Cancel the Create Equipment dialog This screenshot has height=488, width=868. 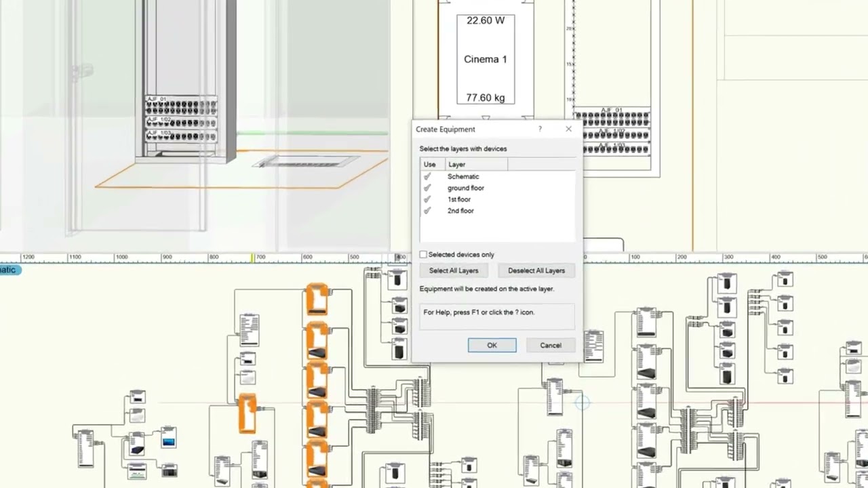551,346
